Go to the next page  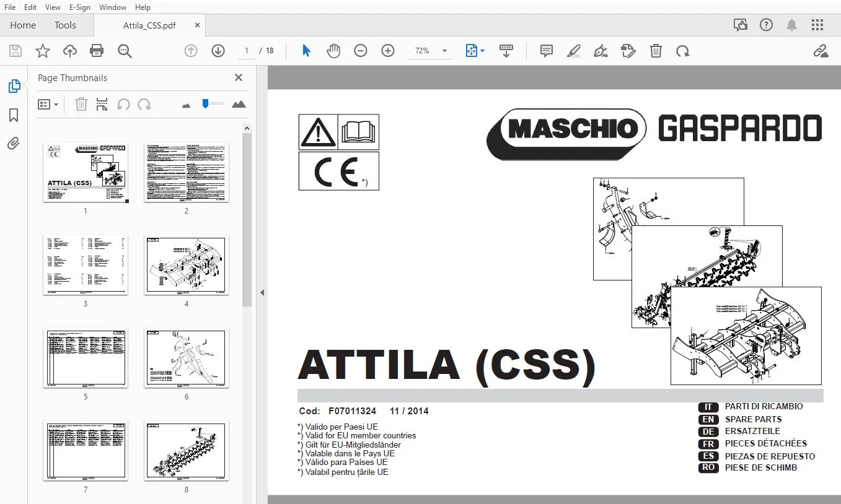click(218, 51)
